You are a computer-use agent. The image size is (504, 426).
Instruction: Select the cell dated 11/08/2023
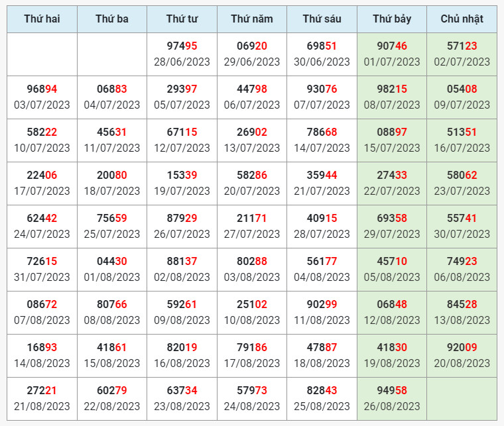(322, 313)
